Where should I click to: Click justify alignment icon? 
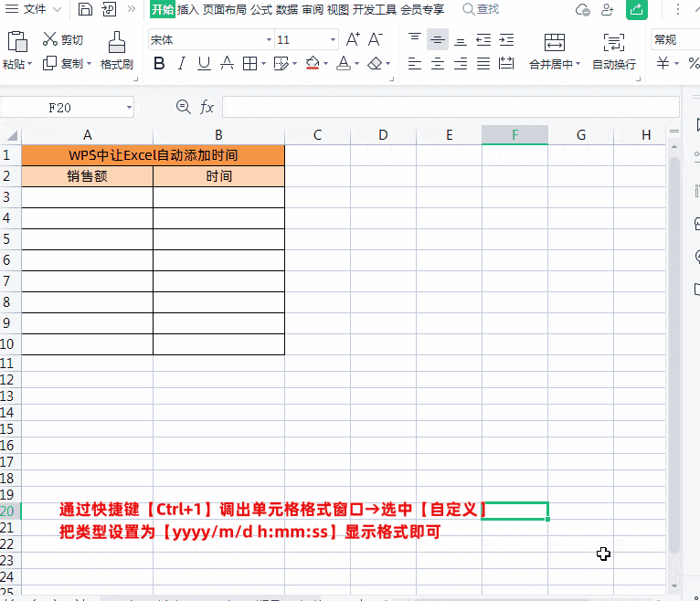tap(483, 64)
